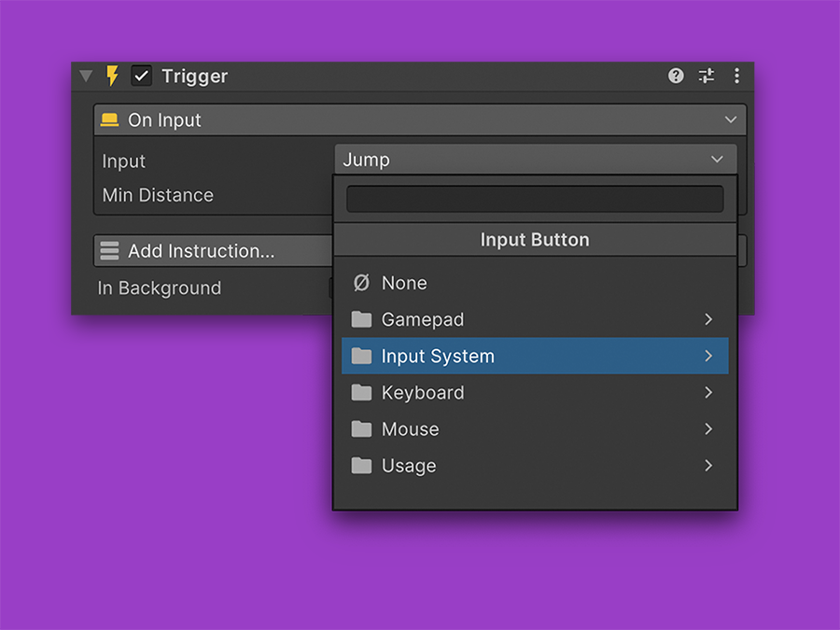Disable the Trigger component checkbox

(x=142, y=77)
